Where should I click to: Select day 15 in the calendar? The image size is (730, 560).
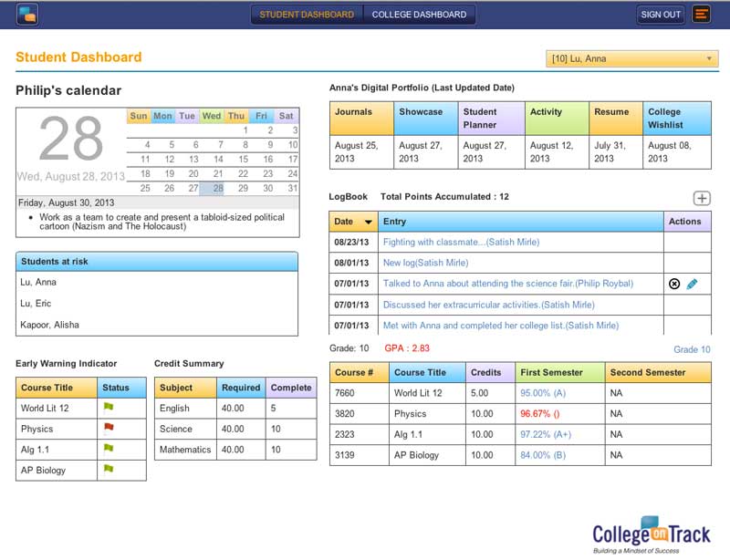(x=243, y=160)
